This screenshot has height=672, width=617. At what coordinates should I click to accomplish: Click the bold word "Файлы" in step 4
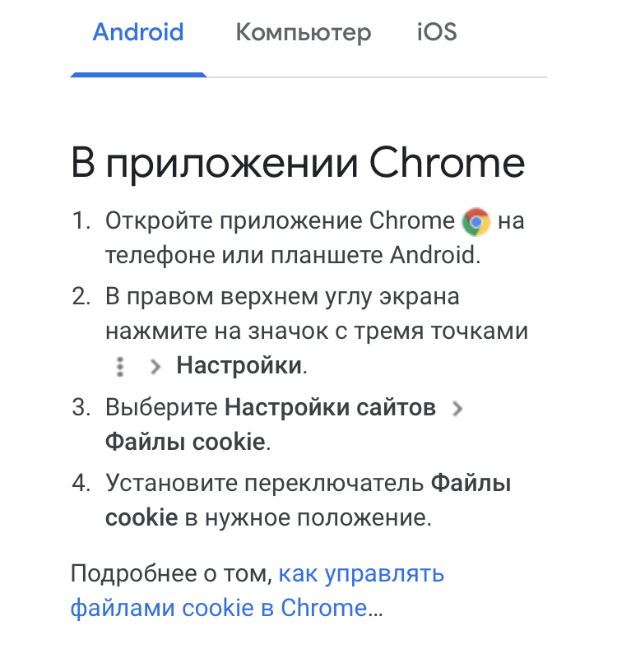[x=471, y=484]
